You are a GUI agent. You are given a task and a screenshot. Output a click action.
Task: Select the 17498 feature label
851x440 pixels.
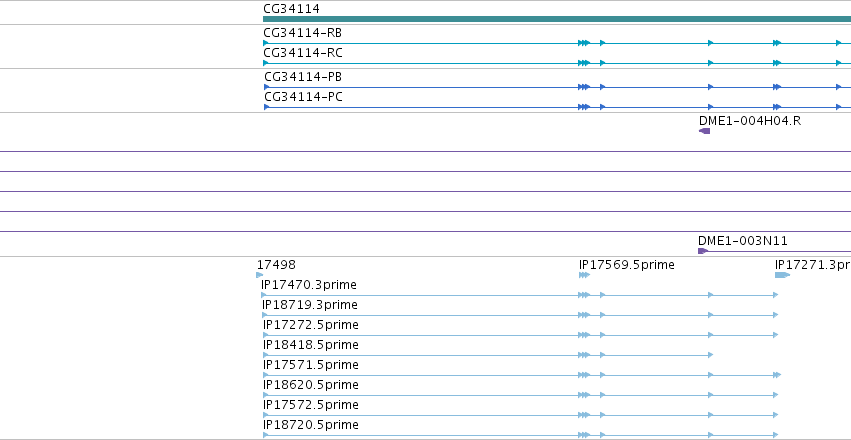click(x=276, y=265)
